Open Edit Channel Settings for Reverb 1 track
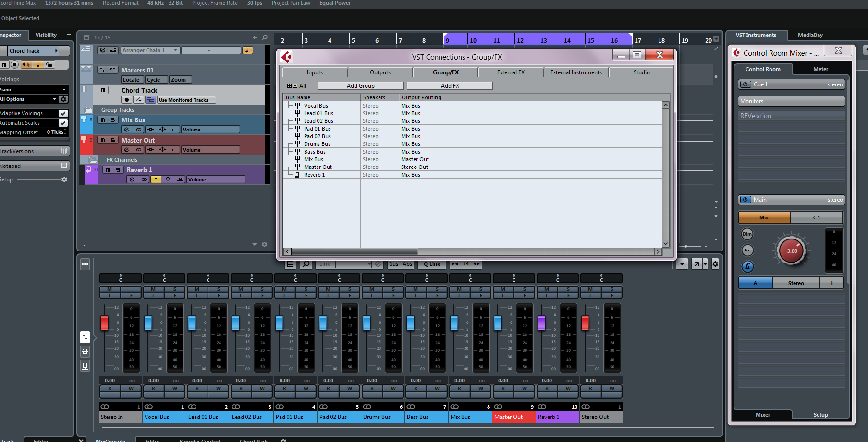Viewport: 868px width, 442px height. 132,179
